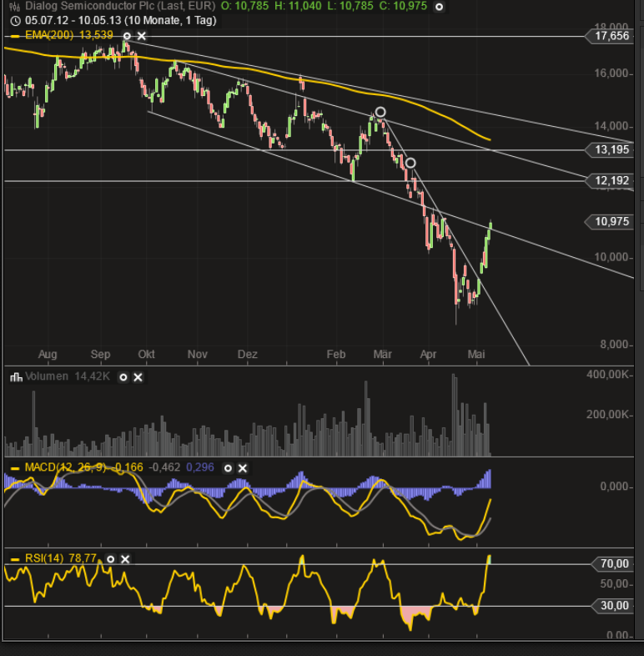Click the MACD histogram value 0,296
The height and width of the screenshot is (656, 644).
tap(200, 467)
